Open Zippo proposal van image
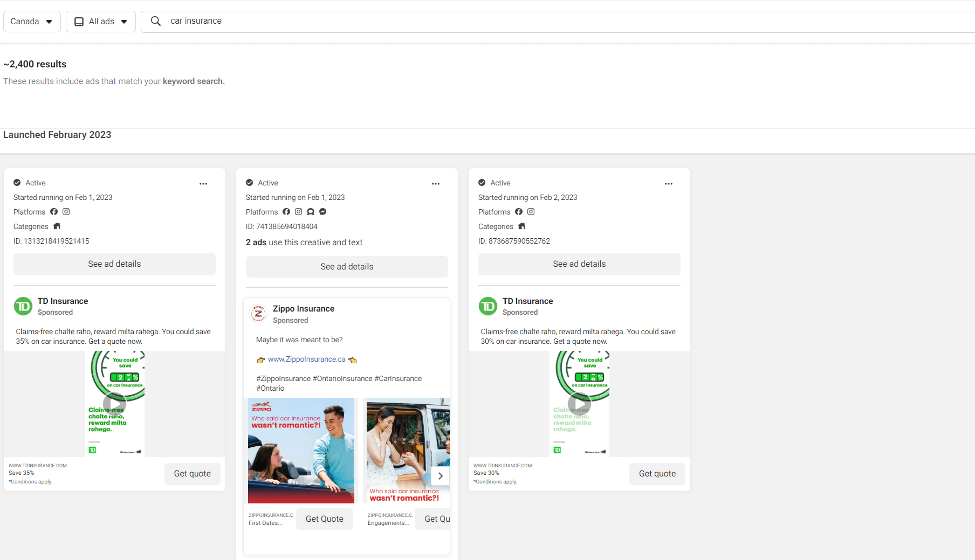The image size is (975, 560). [x=408, y=451]
